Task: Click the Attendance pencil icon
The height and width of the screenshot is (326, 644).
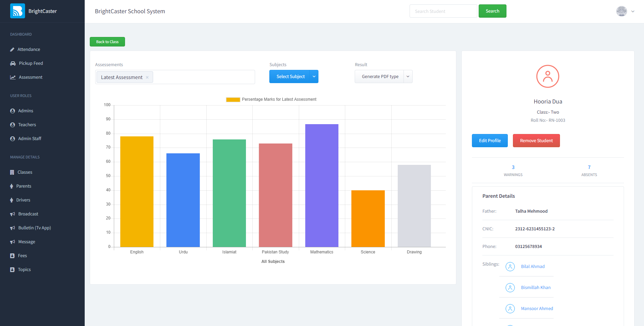Action: pos(12,50)
